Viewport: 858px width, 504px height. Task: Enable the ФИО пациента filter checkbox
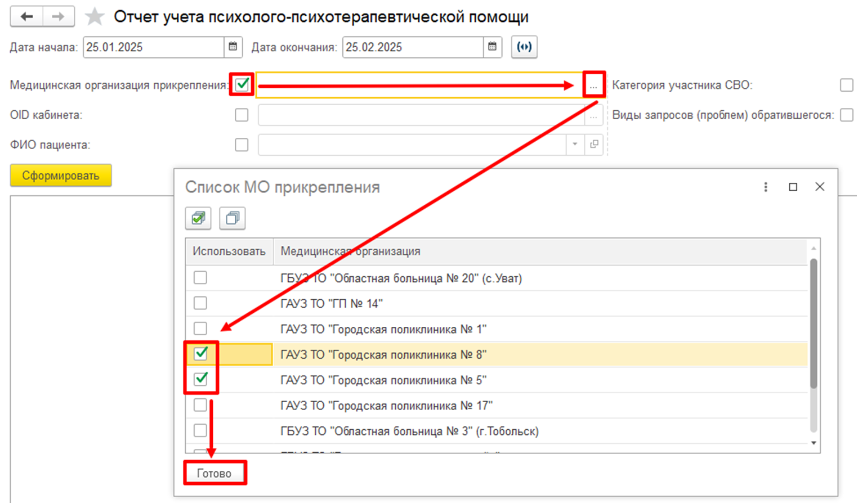coord(242,145)
